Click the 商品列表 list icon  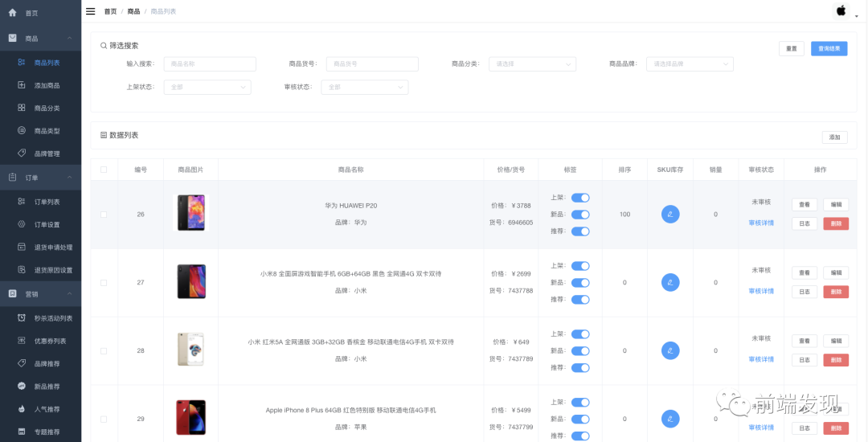click(x=22, y=63)
